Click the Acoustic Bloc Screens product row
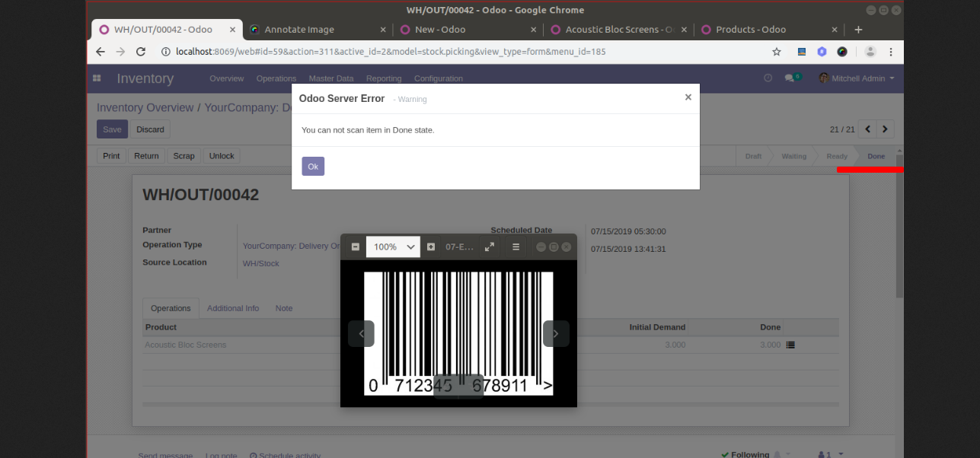 [490, 345]
